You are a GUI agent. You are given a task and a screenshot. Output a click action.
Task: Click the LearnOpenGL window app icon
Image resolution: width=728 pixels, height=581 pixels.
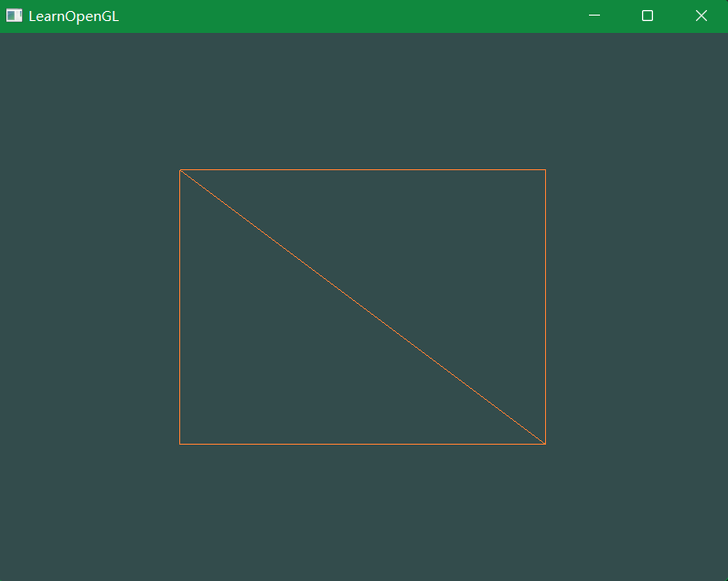coord(14,16)
